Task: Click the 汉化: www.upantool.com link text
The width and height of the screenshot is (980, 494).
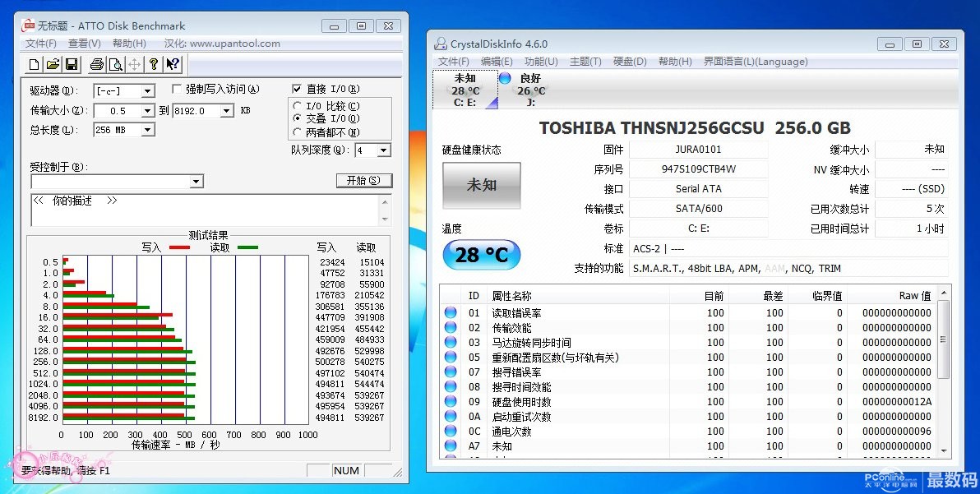Action: tap(222, 43)
